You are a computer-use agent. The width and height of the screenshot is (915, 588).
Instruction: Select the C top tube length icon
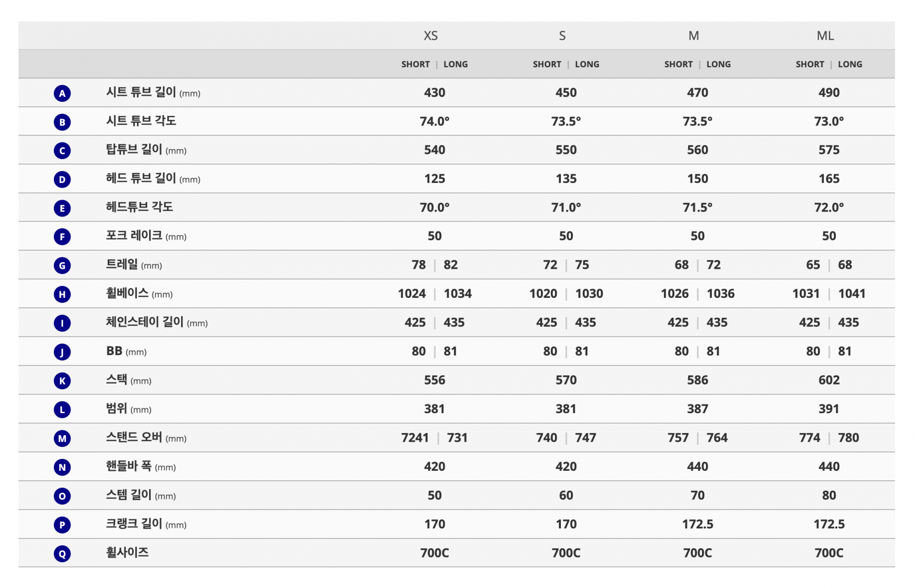tap(62, 151)
